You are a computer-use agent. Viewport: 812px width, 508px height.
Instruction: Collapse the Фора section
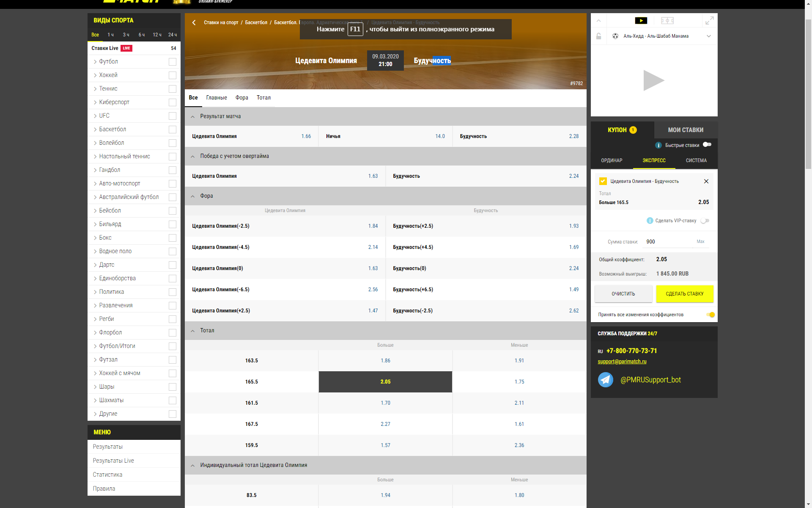193,196
